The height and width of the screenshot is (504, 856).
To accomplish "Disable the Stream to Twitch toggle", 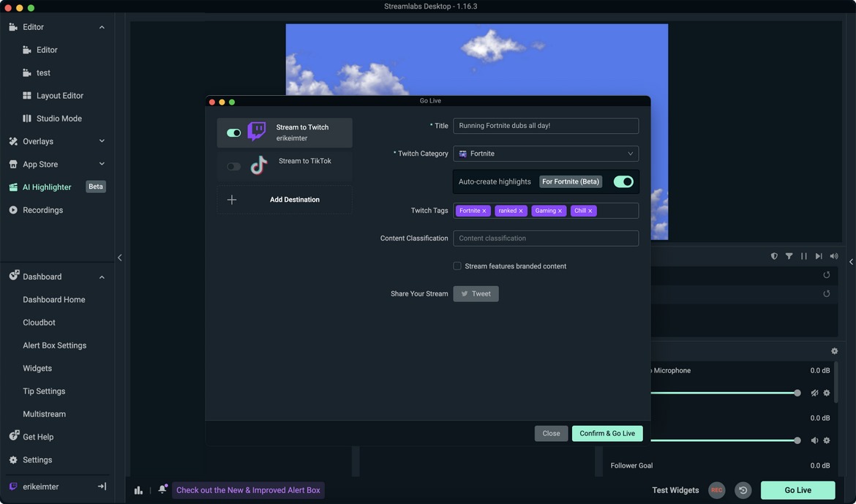I will tap(233, 132).
